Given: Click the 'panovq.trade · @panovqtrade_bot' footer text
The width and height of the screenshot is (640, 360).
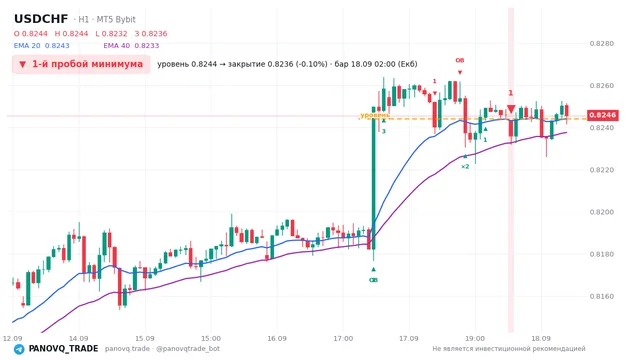Looking at the screenshot, I should (x=162, y=349).
